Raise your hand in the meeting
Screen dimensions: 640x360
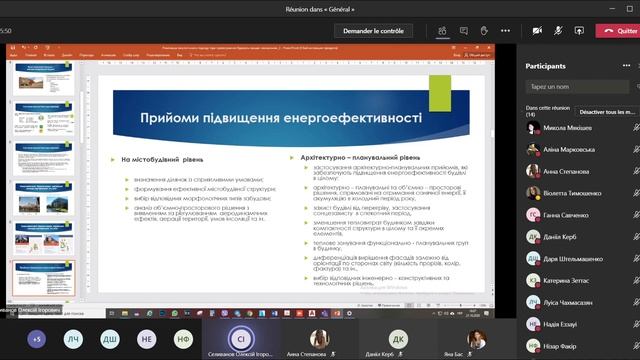[484, 31]
